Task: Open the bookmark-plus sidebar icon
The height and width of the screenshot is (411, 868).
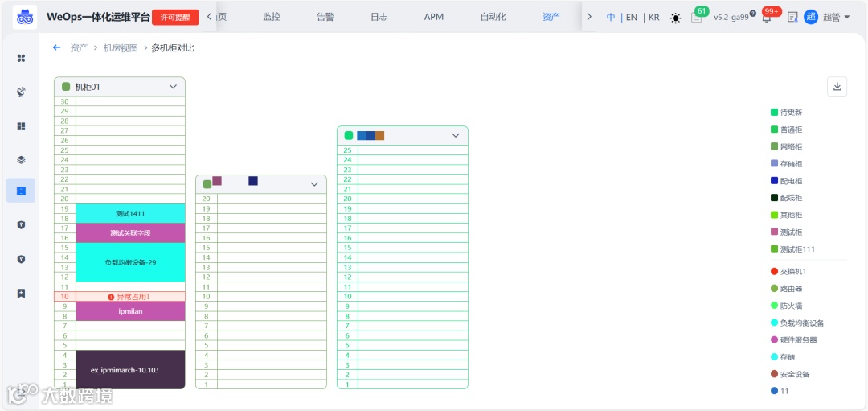Action: 21,294
